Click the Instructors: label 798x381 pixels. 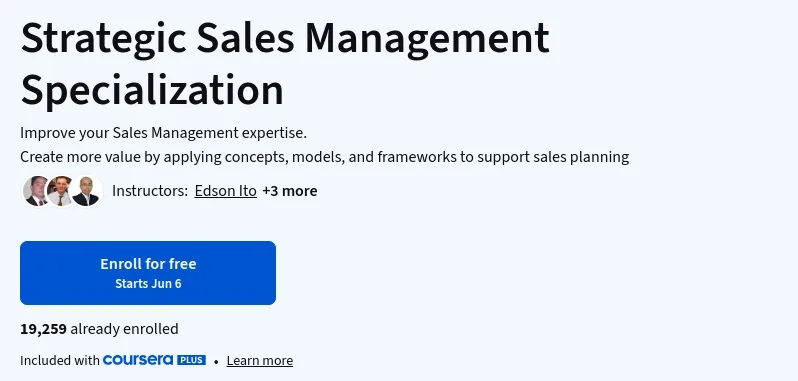click(x=150, y=191)
